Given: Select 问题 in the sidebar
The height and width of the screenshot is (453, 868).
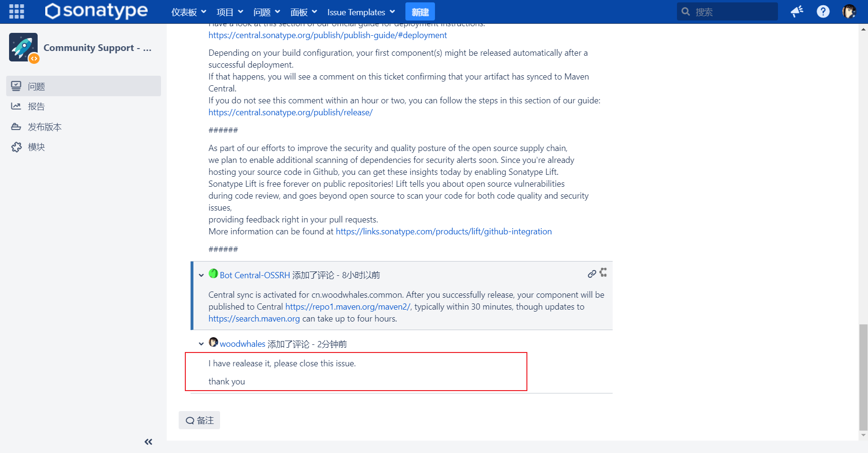Looking at the screenshot, I should click(x=84, y=86).
